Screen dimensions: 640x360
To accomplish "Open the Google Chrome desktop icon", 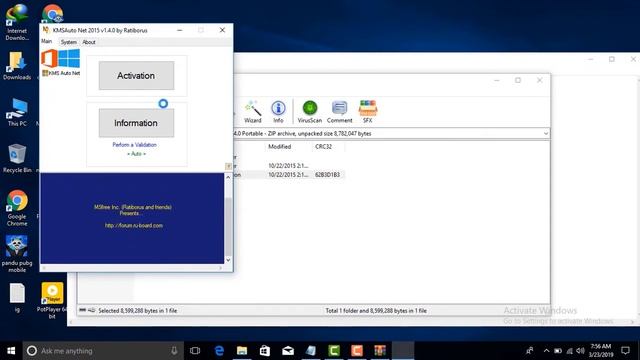I will (17, 208).
